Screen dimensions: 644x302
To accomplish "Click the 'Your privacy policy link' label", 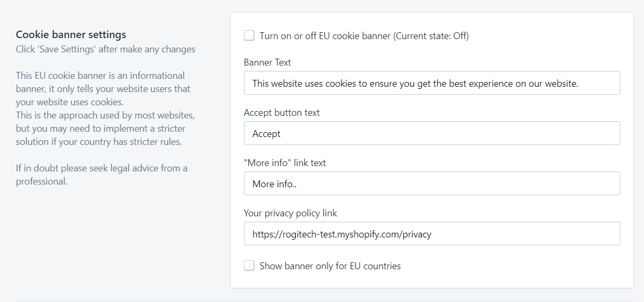I will (x=290, y=213).
